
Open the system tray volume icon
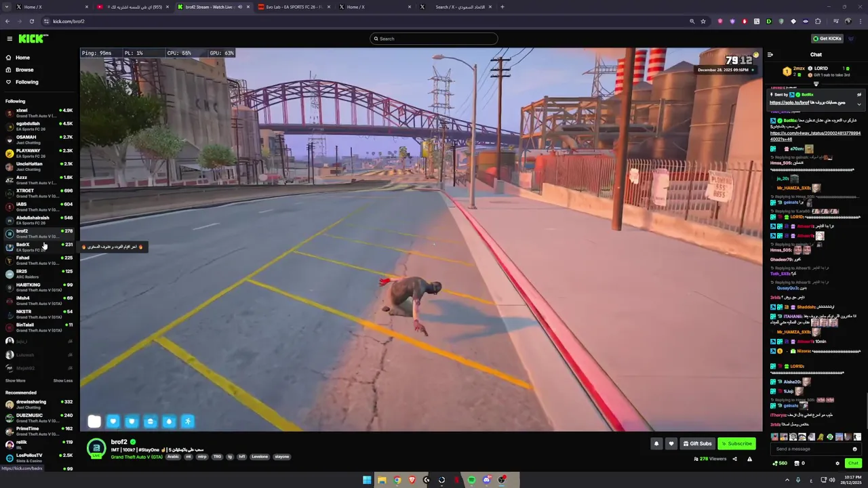(832, 480)
